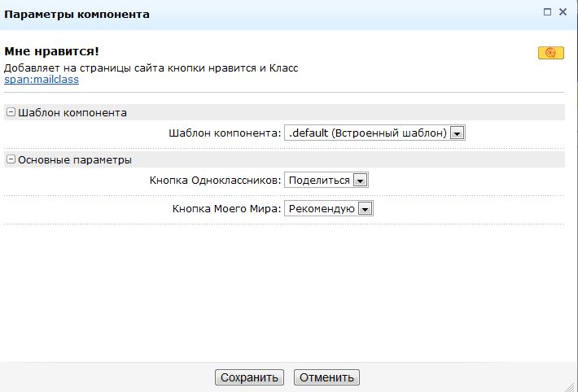Collapse the Основные параметры section minus icon
The width and height of the screenshot is (578, 392).
click(11, 159)
